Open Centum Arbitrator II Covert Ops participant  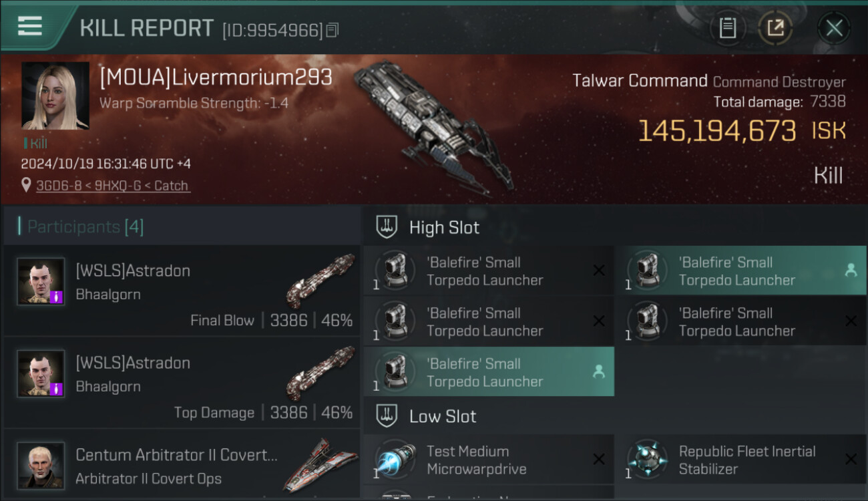(x=182, y=466)
